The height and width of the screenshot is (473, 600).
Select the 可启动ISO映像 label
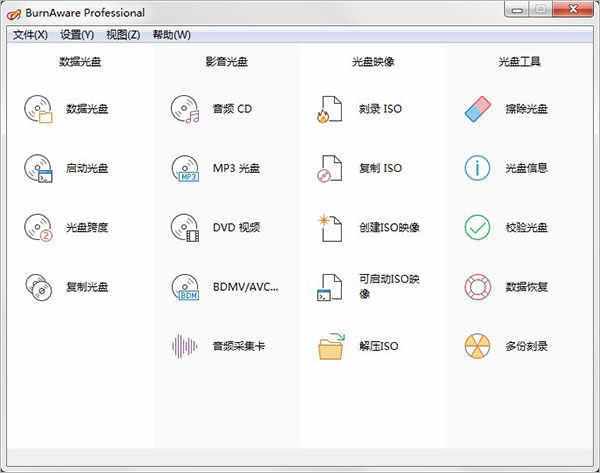click(389, 286)
